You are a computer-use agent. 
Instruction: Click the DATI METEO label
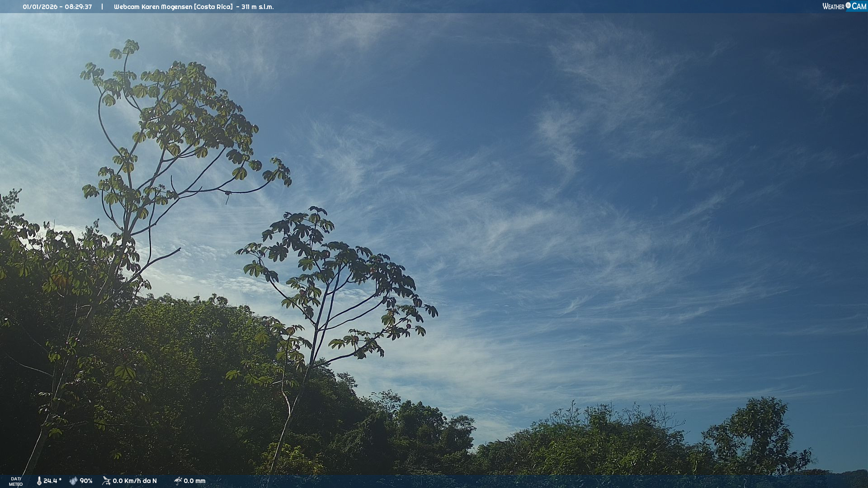click(x=16, y=481)
